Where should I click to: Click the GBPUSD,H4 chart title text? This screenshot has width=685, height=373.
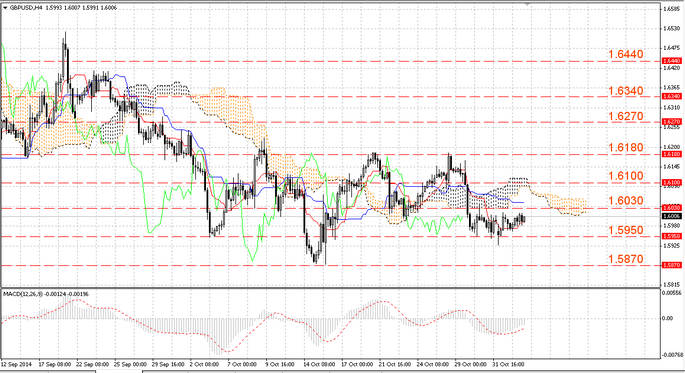coord(25,7)
